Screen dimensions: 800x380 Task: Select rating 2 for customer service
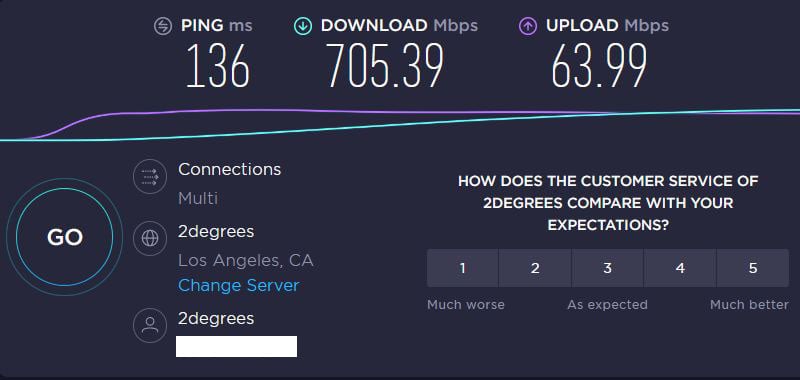(535, 268)
